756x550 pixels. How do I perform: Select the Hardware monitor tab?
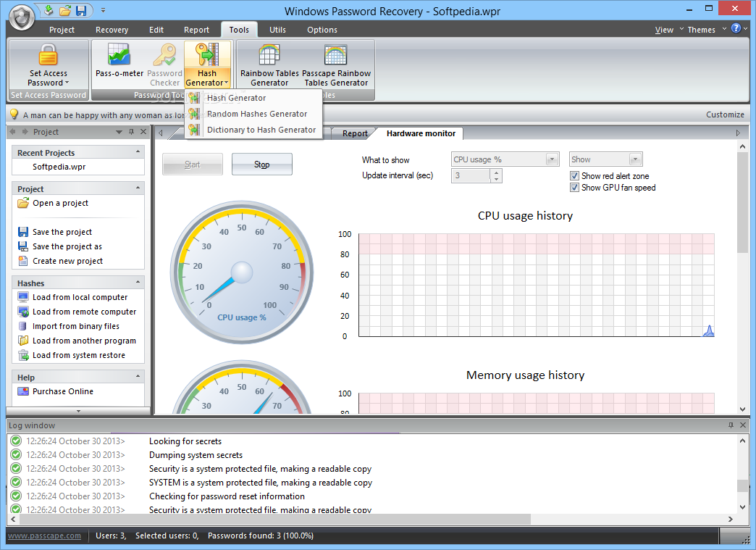(421, 133)
